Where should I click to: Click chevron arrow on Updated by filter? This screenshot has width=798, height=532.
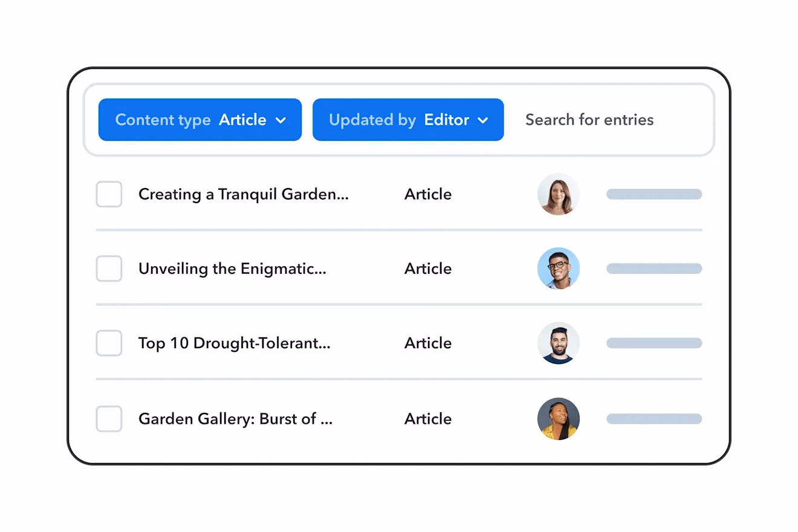coord(482,120)
